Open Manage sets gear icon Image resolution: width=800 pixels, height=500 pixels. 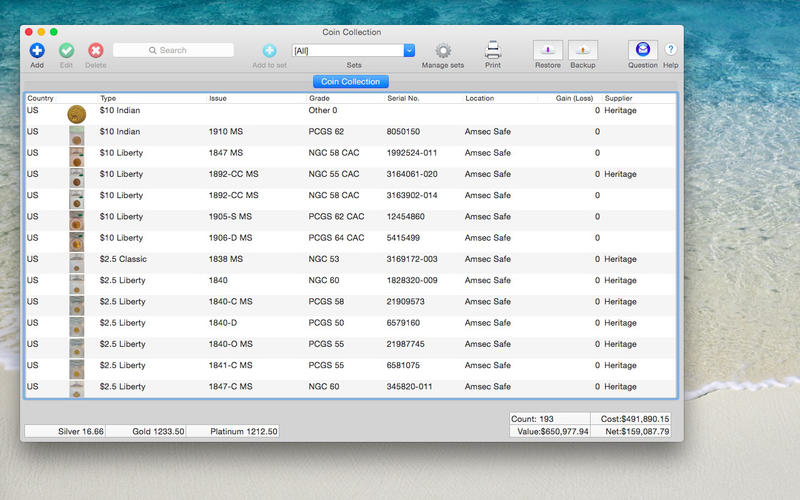(443, 51)
